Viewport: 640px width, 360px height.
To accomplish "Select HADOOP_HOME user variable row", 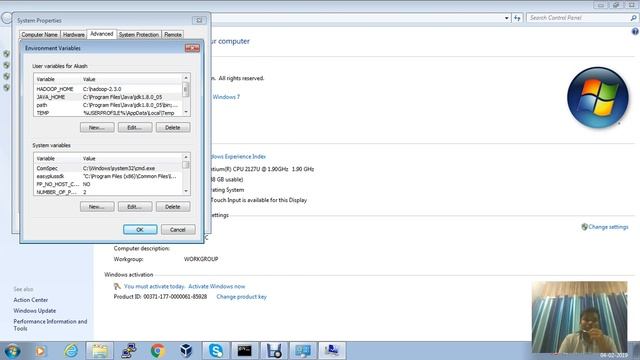I will [108, 89].
